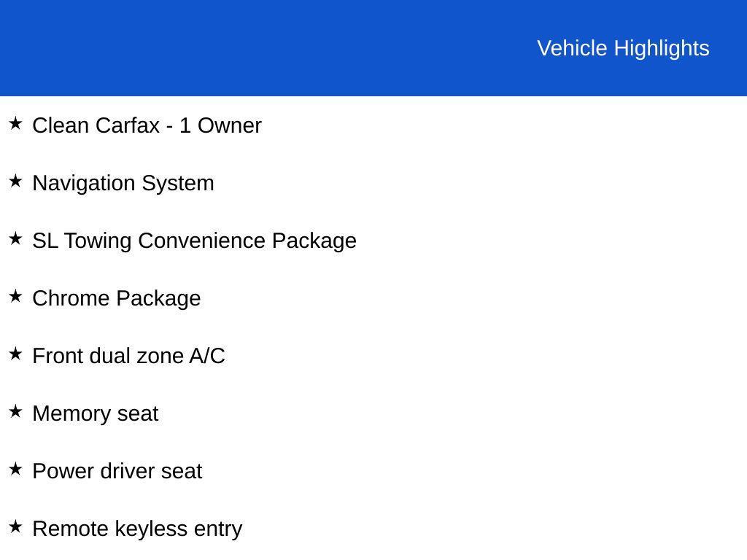The image size is (747, 560).
Task: Select the Power driver seat text
Action: pyautogui.click(x=117, y=471)
